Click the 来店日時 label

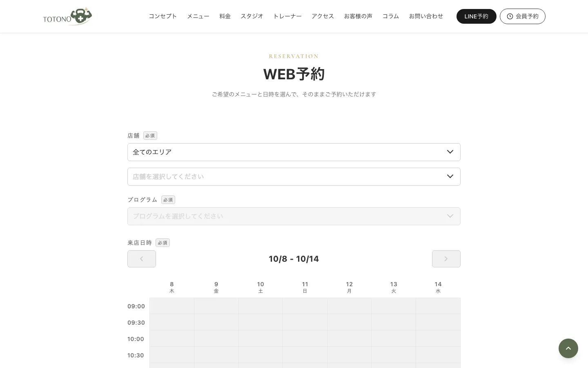pos(140,243)
